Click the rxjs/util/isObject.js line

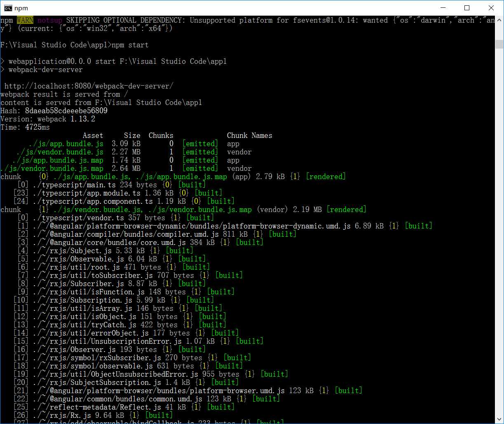click(120, 317)
